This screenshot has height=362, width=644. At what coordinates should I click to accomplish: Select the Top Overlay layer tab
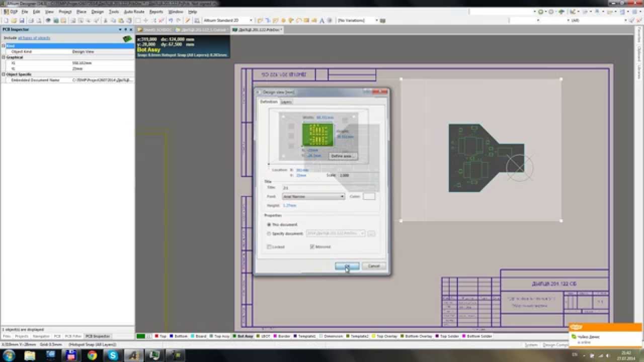(385, 336)
